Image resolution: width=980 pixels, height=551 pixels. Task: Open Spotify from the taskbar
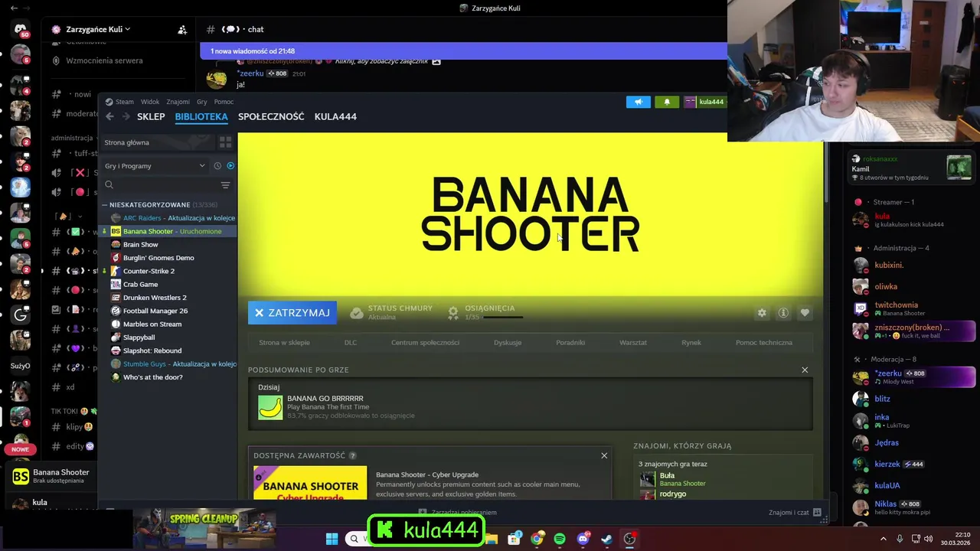point(560,539)
